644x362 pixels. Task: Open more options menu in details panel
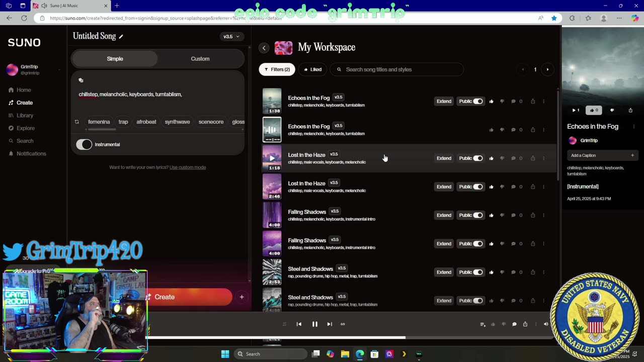[x=634, y=127]
